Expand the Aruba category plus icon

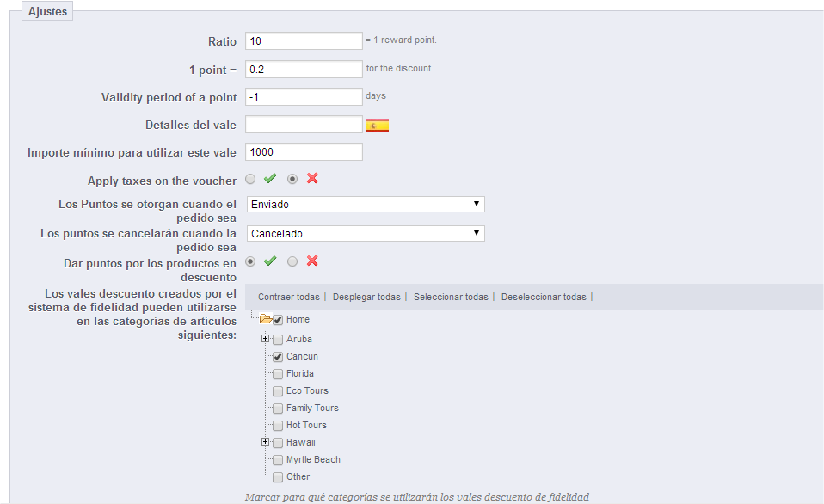pyautogui.click(x=266, y=339)
